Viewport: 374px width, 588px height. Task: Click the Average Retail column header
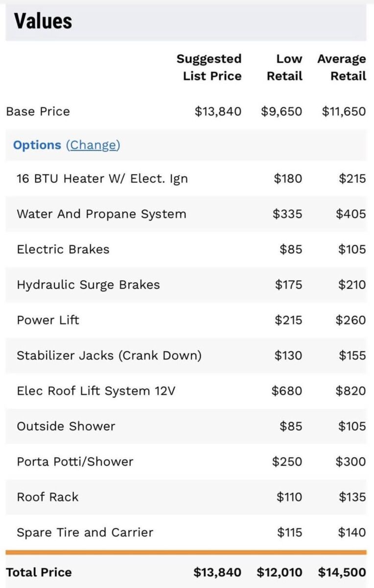pyautogui.click(x=342, y=67)
